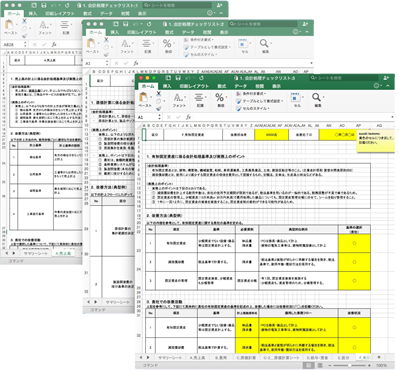Click the Format Painter brush in the front window
Image resolution: width=399 pixels, height=370 pixels.
[x=159, y=108]
